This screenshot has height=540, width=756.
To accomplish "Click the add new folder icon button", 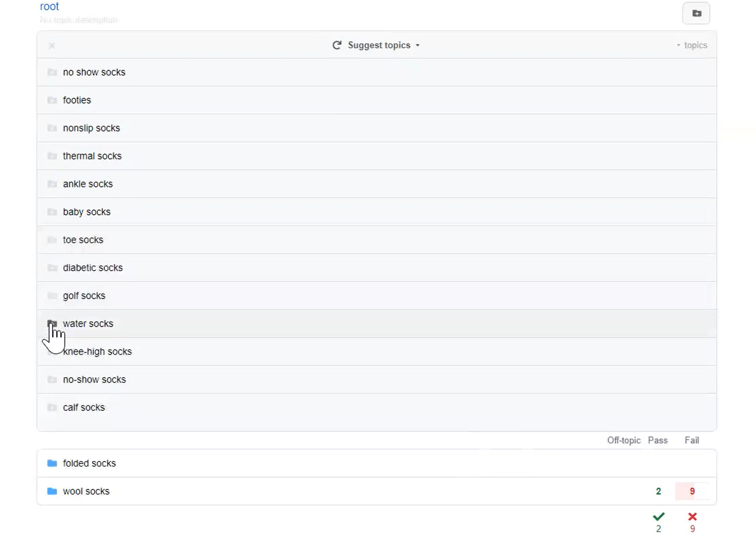I will 696,13.
